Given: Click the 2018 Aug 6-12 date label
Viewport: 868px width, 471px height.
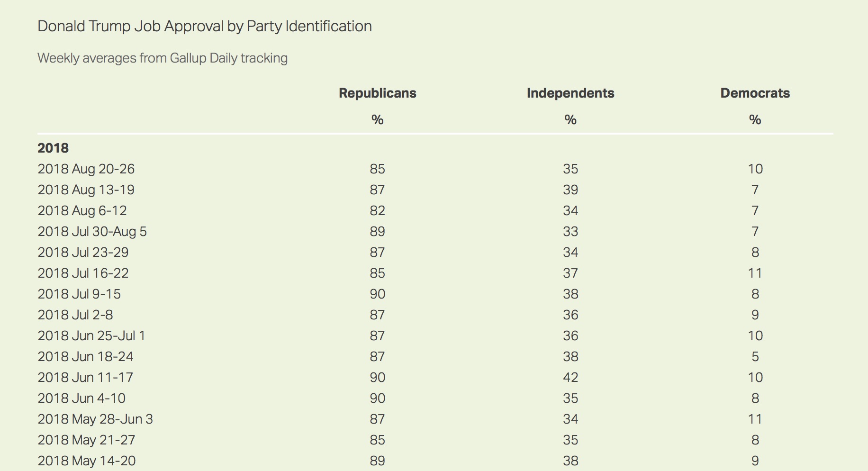Looking at the screenshot, I should tap(82, 210).
